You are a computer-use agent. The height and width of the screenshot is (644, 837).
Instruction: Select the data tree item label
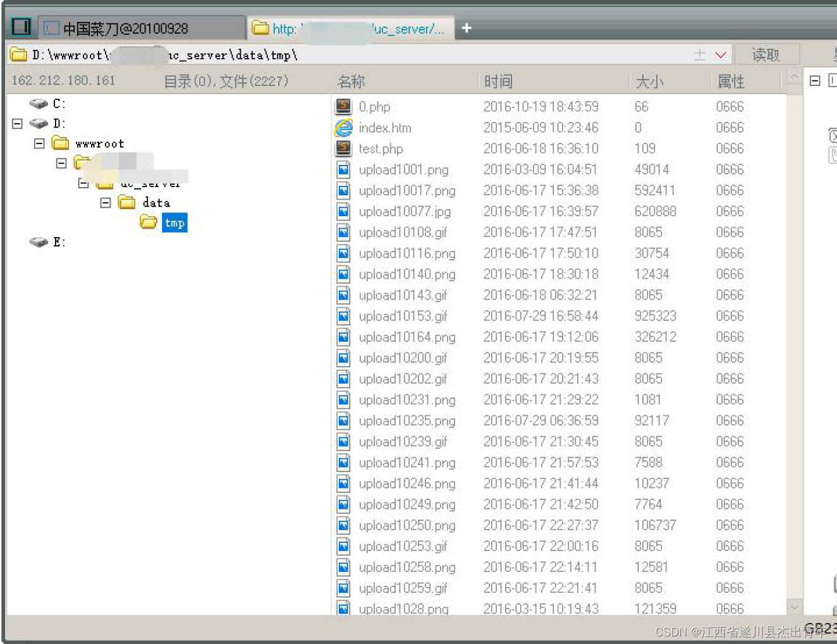click(156, 202)
